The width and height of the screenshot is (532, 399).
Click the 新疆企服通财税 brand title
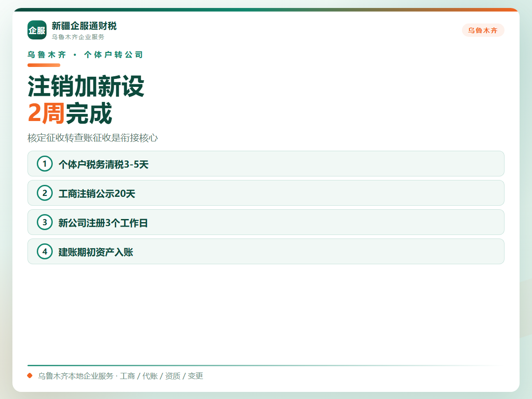click(84, 26)
